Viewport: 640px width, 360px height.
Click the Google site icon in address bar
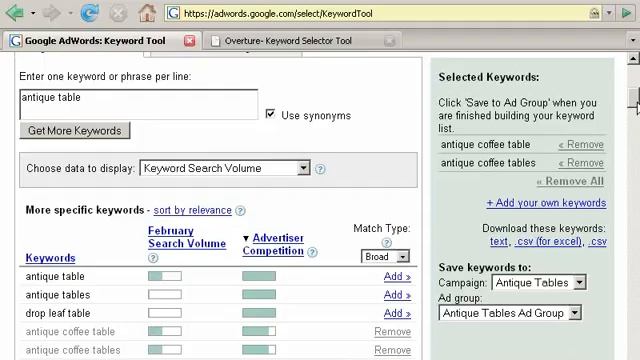coord(173,13)
